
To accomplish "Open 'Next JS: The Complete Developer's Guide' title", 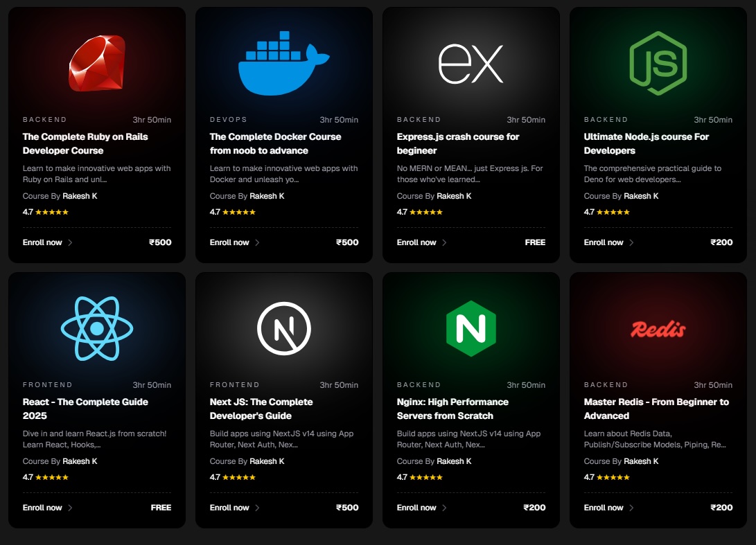I will [261, 409].
